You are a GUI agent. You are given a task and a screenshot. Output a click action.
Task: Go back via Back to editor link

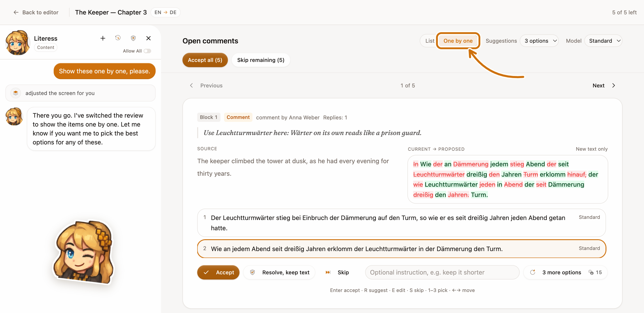click(36, 12)
